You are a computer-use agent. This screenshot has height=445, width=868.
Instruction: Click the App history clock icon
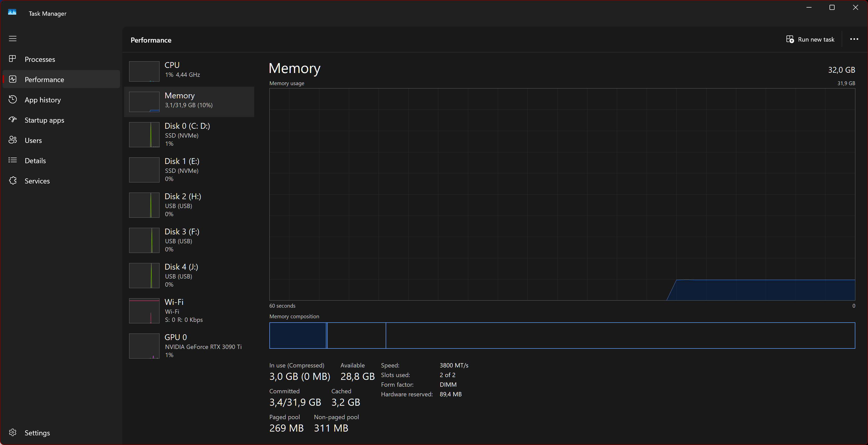click(x=12, y=99)
